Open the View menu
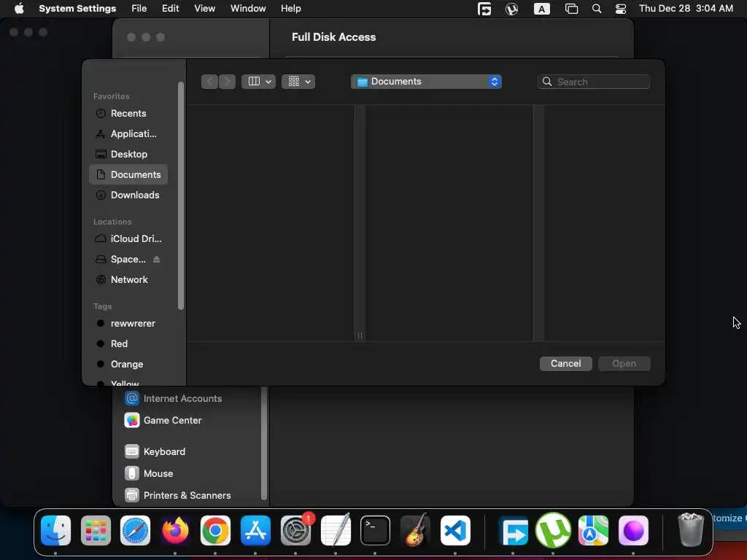Viewport: 747px width, 560px height. (x=204, y=9)
